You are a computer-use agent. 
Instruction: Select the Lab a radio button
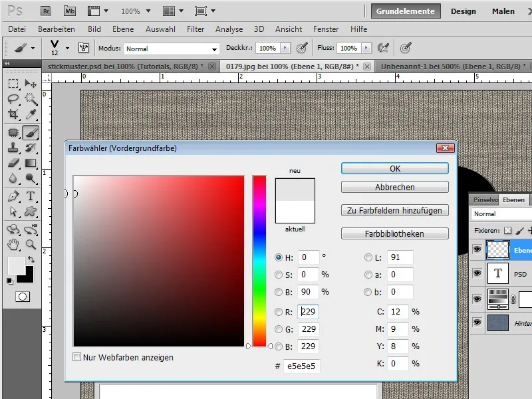[368, 275]
